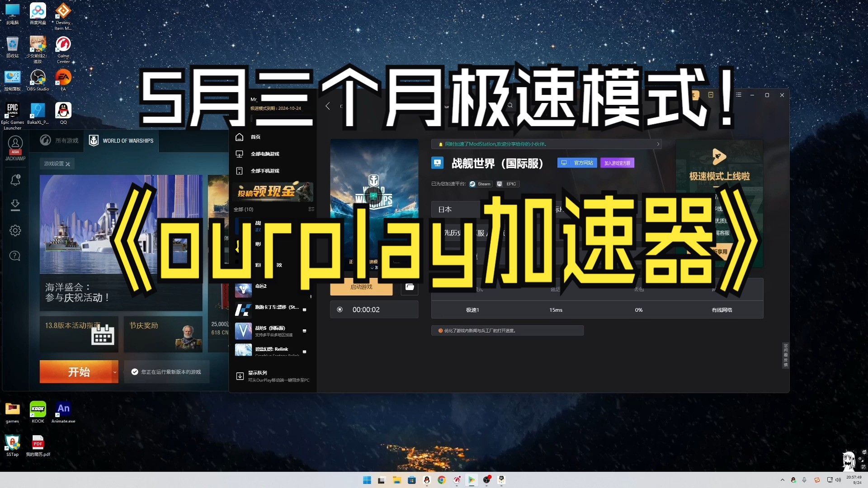
Task: Expand the dropdown arrow beside 开始
Action: pyautogui.click(x=115, y=371)
